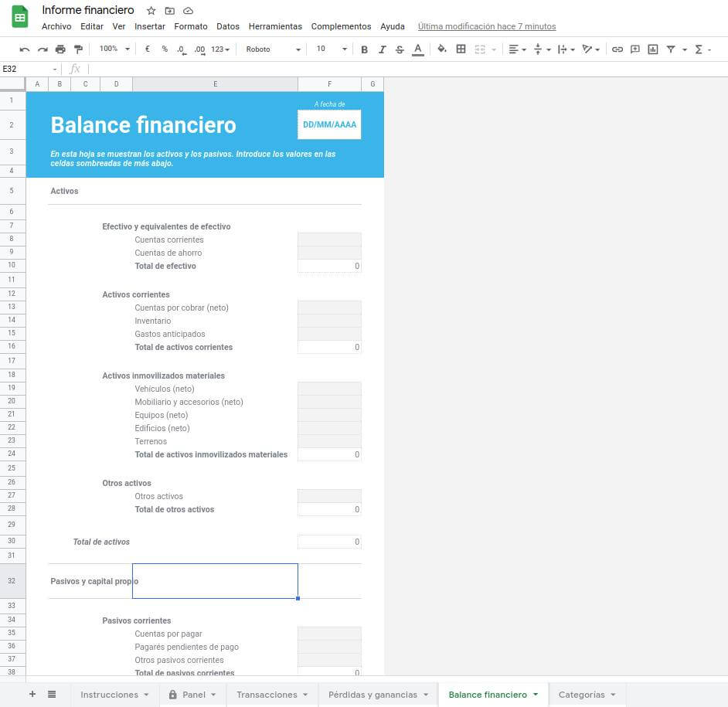This screenshot has width=728, height=707.
Task: Click the Strikethrough formatting icon
Action: tap(400, 49)
